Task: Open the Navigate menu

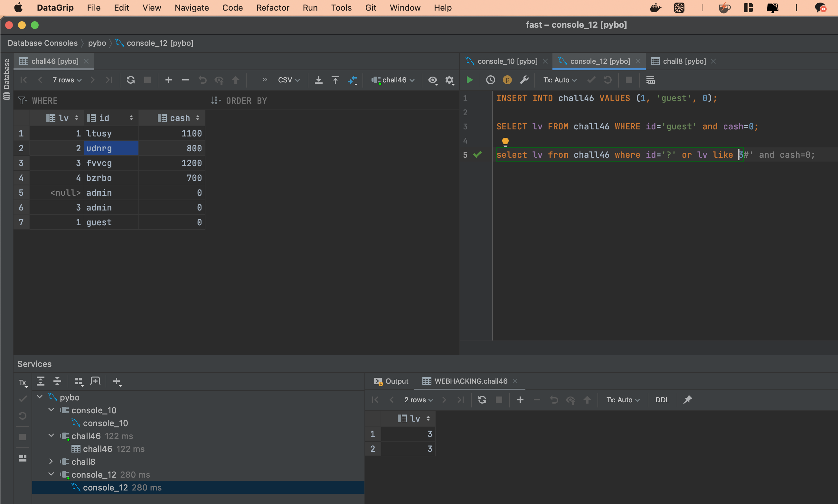Action: [192, 8]
